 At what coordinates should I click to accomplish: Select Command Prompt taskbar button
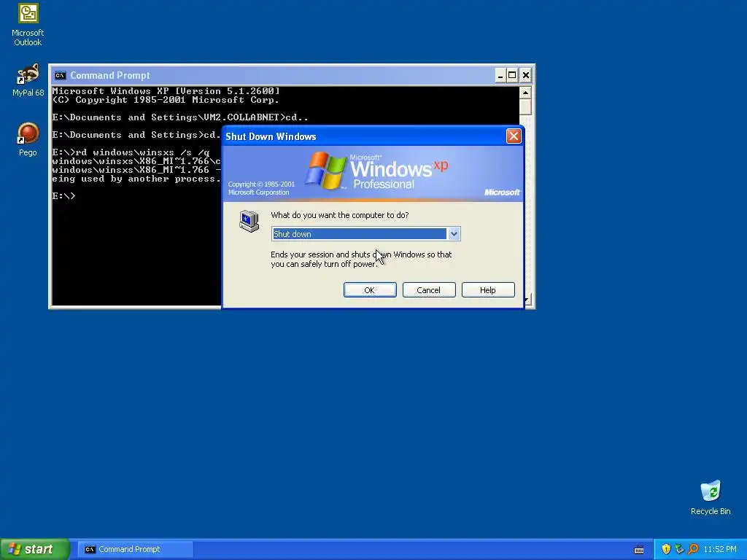136,549
